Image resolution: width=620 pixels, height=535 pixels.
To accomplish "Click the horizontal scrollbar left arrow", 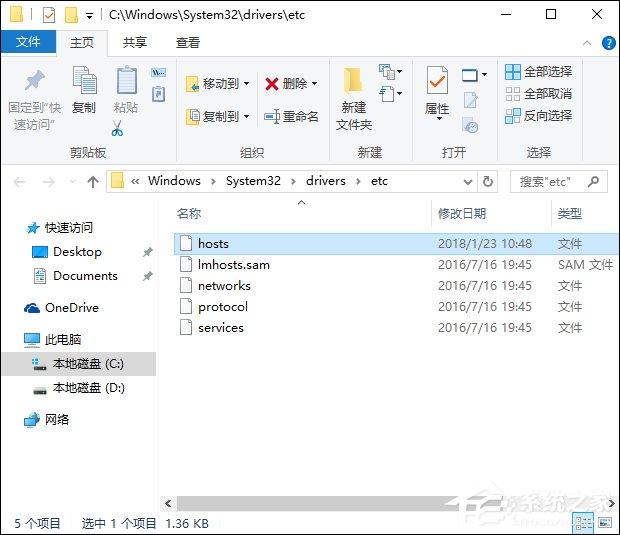I will [168, 503].
